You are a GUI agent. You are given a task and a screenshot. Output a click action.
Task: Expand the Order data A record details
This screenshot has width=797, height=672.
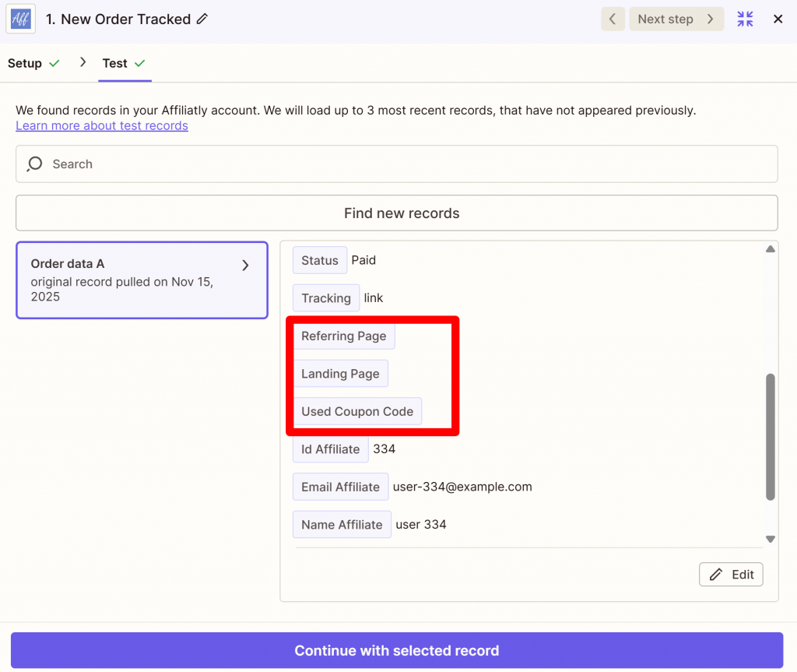(246, 265)
